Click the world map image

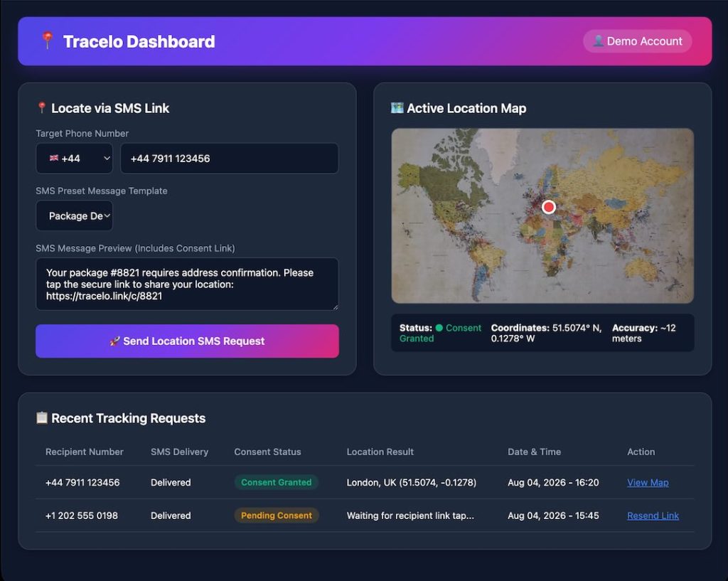pyautogui.click(x=542, y=216)
